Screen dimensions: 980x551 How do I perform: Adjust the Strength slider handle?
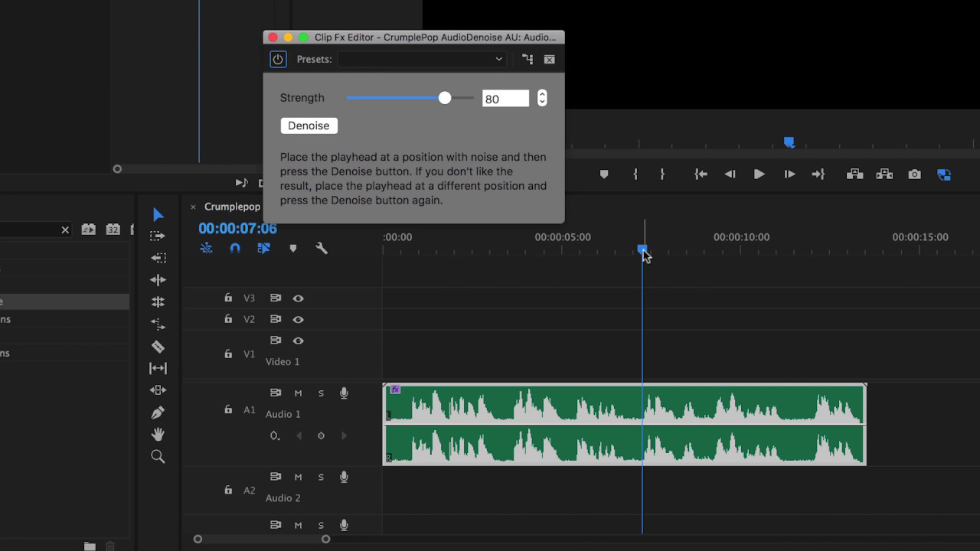[445, 98]
